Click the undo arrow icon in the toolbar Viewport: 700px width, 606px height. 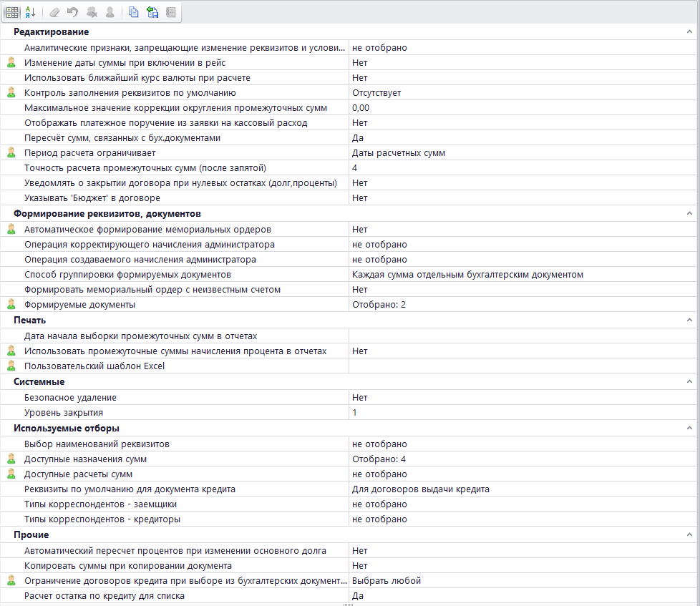[73, 12]
